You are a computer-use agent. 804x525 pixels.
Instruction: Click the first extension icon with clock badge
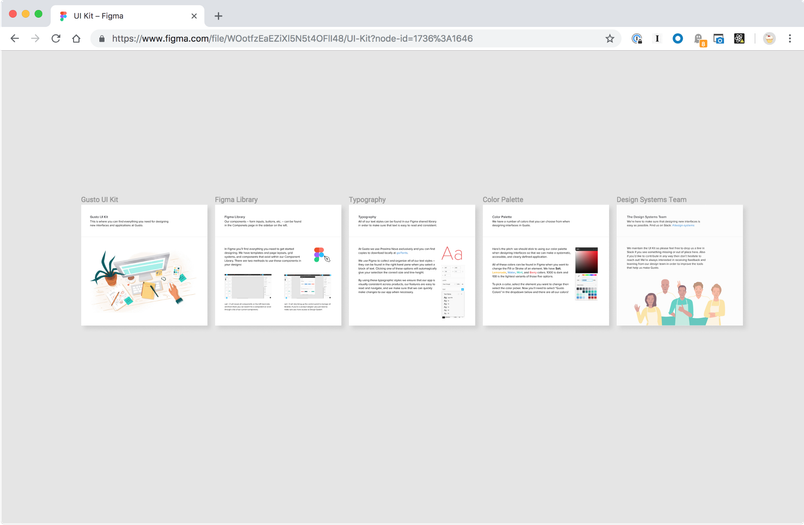click(636, 38)
